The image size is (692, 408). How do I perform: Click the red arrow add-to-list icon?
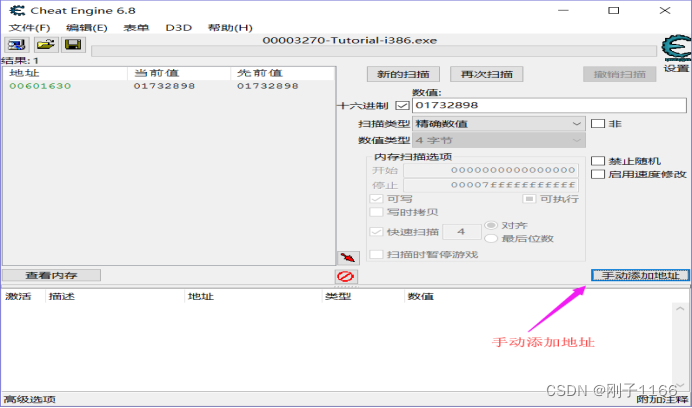(x=348, y=258)
